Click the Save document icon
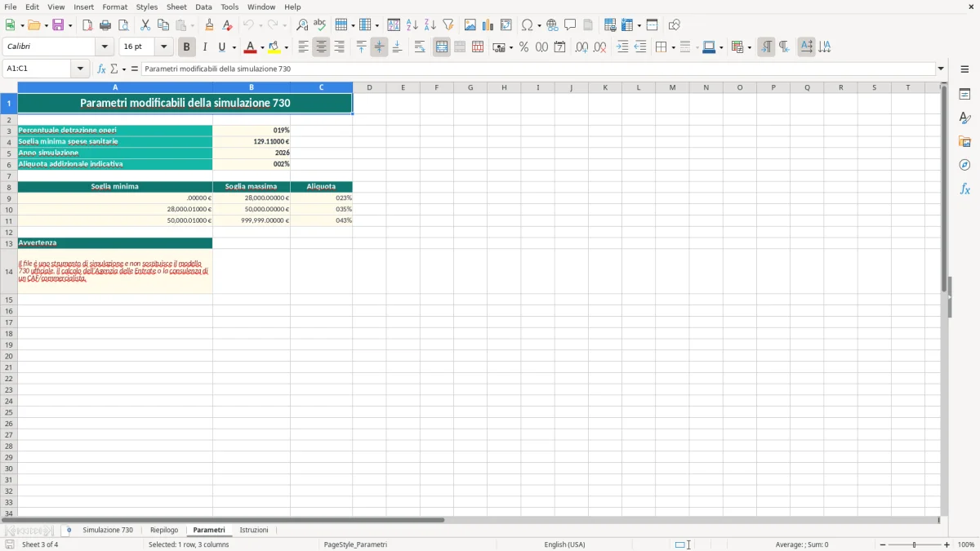This screenshot has height=551, width=980. (x=58, y=25)
